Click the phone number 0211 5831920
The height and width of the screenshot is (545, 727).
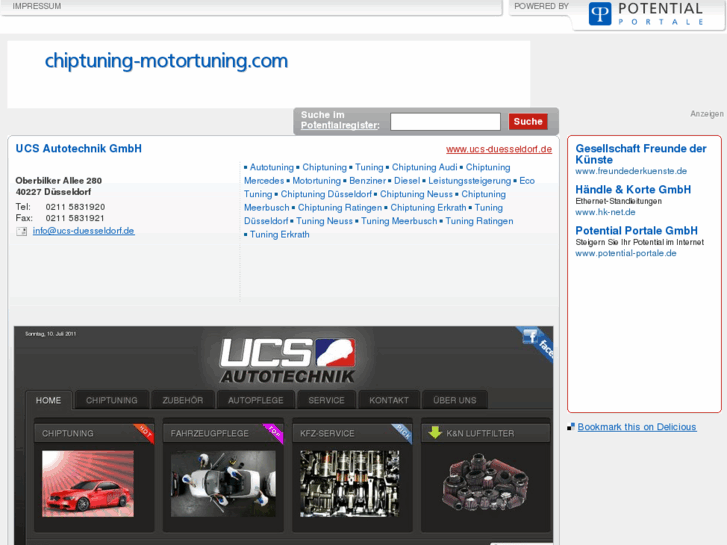75,207
